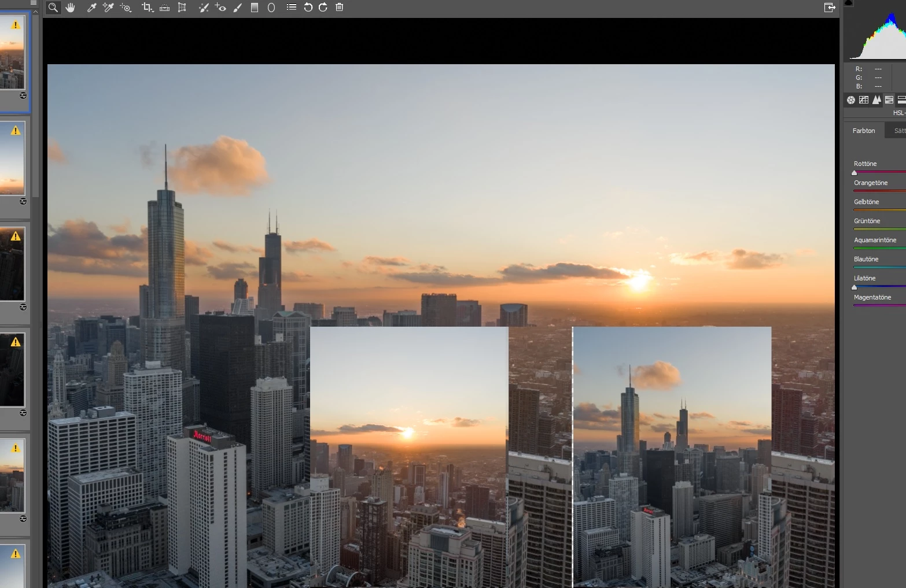
Task: Open the HSL/Grayscale panel tab
Action: [x=889, y=100]
